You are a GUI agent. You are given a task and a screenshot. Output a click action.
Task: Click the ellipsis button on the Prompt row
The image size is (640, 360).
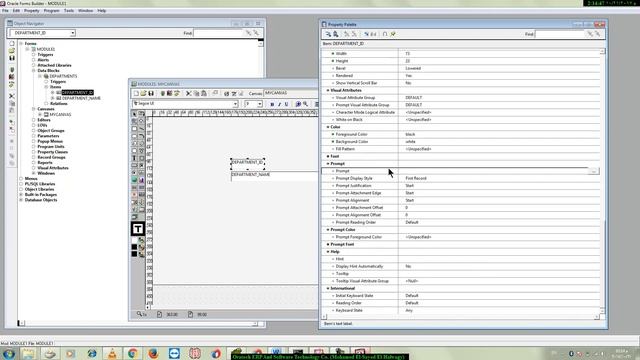594,171
